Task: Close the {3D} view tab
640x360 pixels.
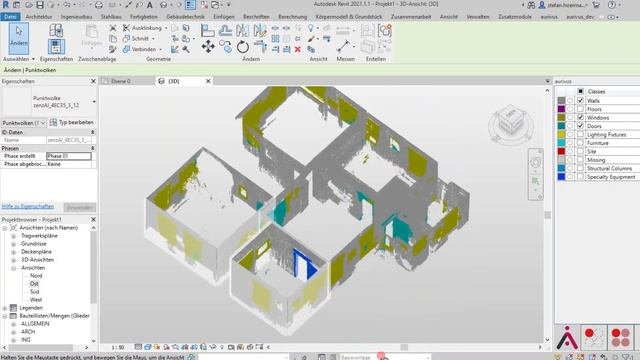Action: pos(208,81)
